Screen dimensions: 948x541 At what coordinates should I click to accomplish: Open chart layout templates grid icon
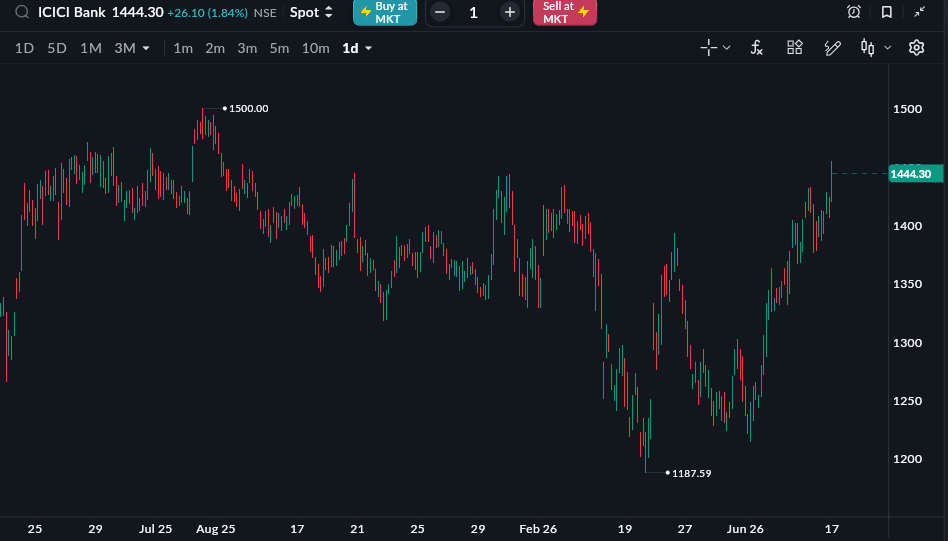tap(794, 48)
